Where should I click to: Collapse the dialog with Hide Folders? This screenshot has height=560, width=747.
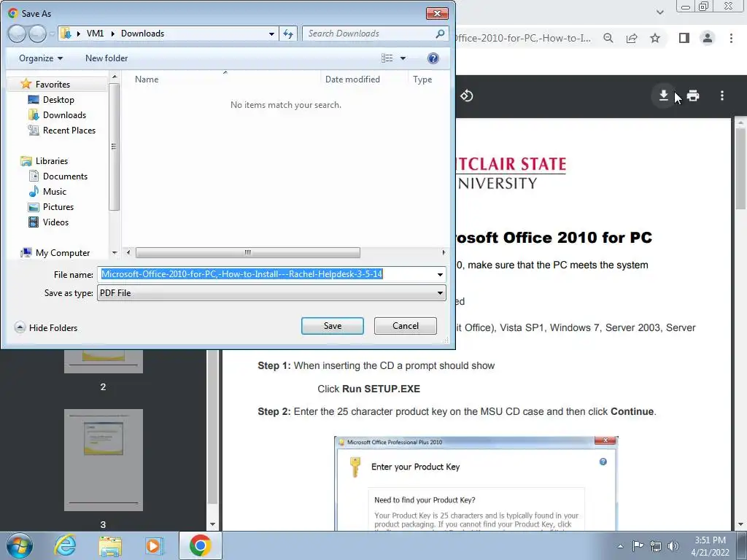click(46, 327)
